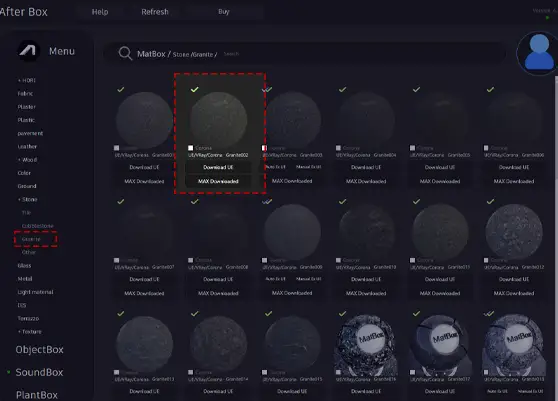
Task: Click Download UE for Granite012
Action: pyautogui.click(x=514, y=279)
